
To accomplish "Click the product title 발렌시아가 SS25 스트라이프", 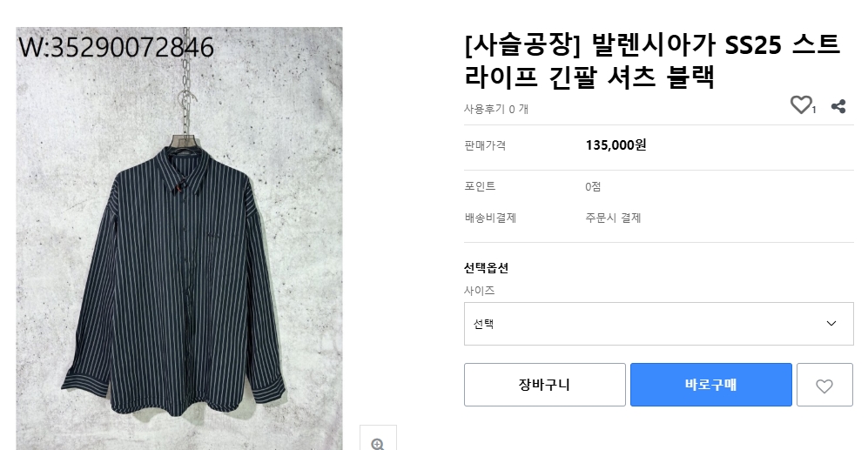I will (x=653, y=59).
